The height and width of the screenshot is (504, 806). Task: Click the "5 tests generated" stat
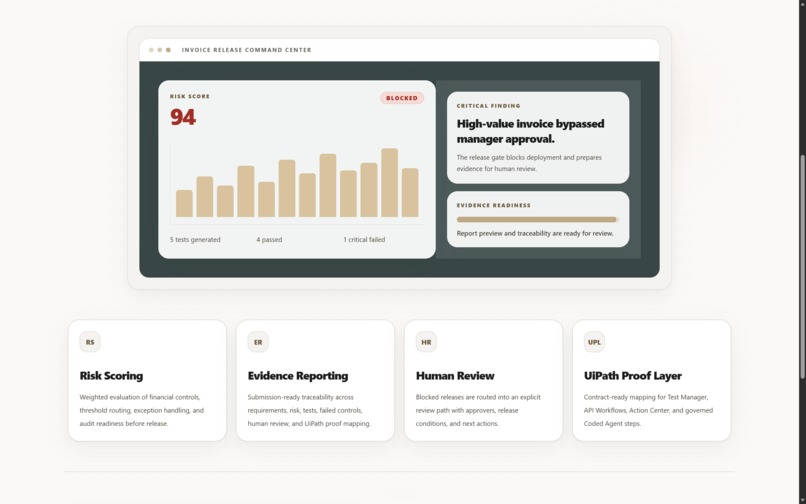[195, 240]
